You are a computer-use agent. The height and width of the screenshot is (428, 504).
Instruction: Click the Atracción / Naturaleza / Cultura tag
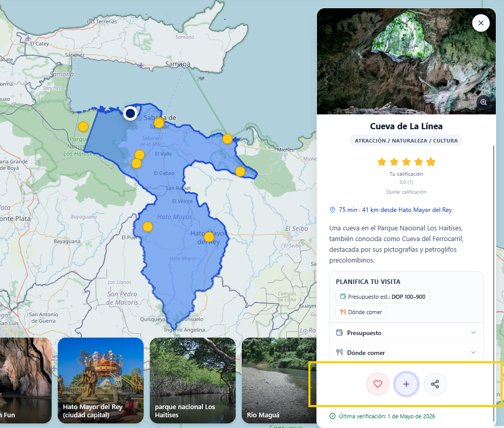(x=406, y=140)
